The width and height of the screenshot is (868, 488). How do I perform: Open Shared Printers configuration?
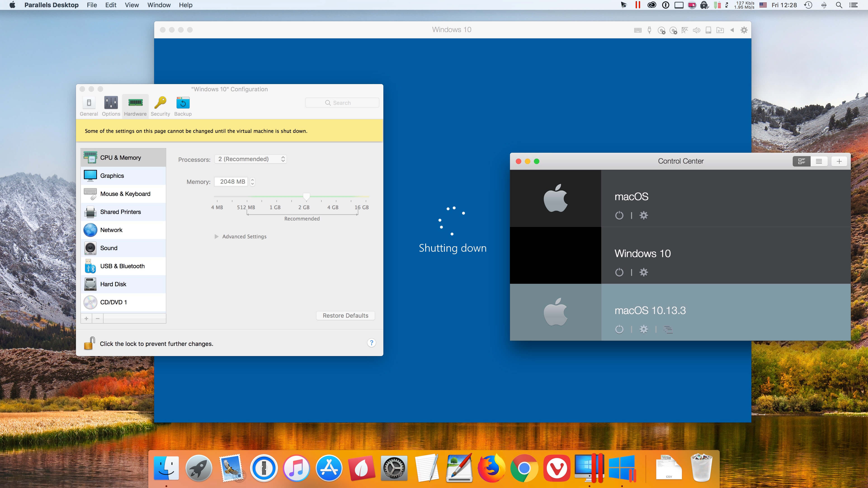pyautogui.click(x=120, y=211)
